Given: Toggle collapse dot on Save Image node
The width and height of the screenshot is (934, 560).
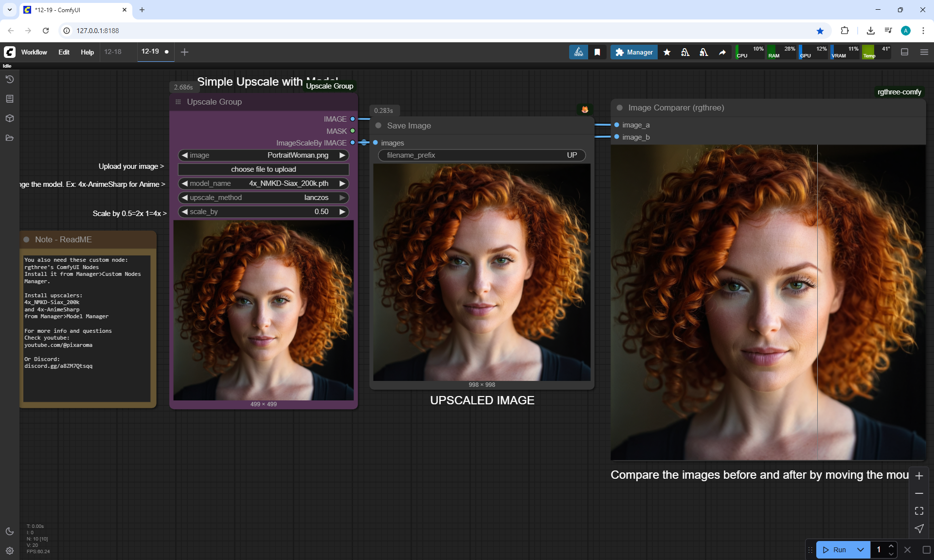Looking at the screenshot, I should [378, 126].
